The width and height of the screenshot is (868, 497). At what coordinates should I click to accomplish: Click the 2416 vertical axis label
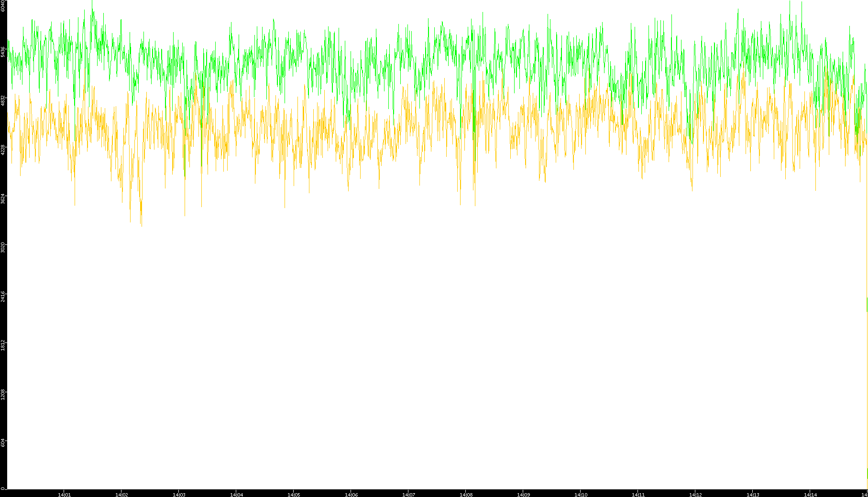[3, 296]
